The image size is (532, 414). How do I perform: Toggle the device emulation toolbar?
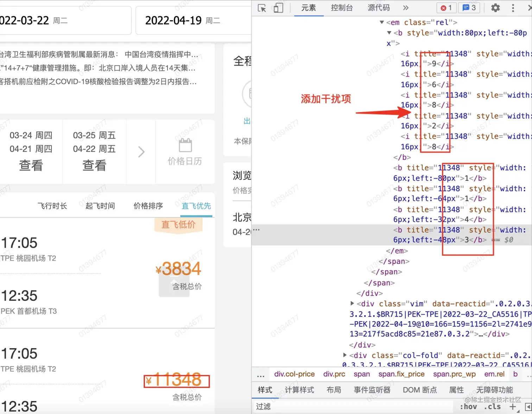pos(278,8)
